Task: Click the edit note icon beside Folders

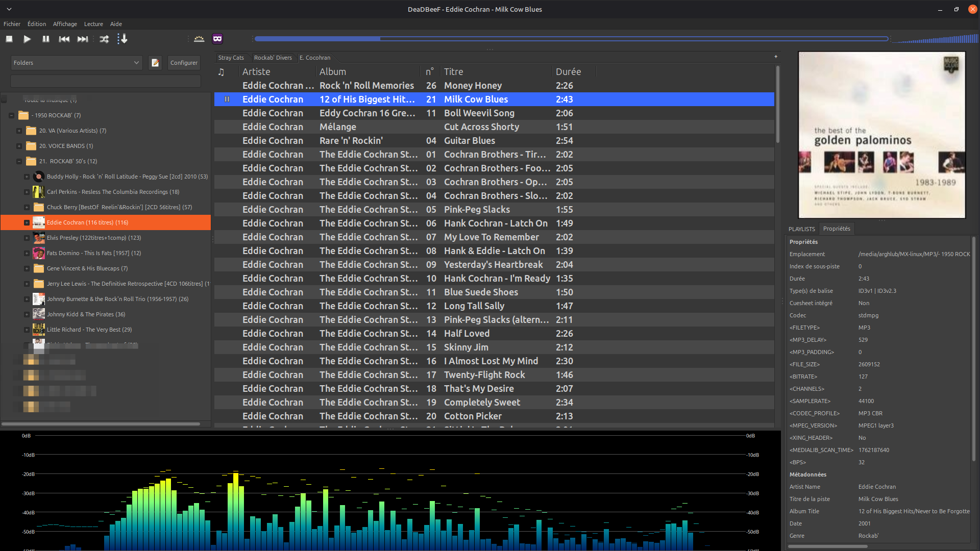Action: coord(155,63)
